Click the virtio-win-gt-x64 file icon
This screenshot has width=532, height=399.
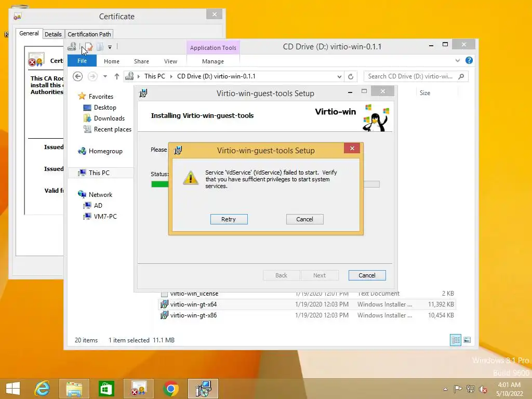click(x=164, y=304)
